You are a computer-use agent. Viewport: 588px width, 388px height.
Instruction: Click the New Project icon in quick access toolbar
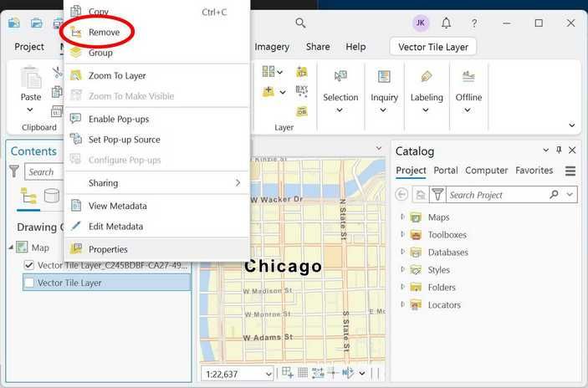[14, 23]
